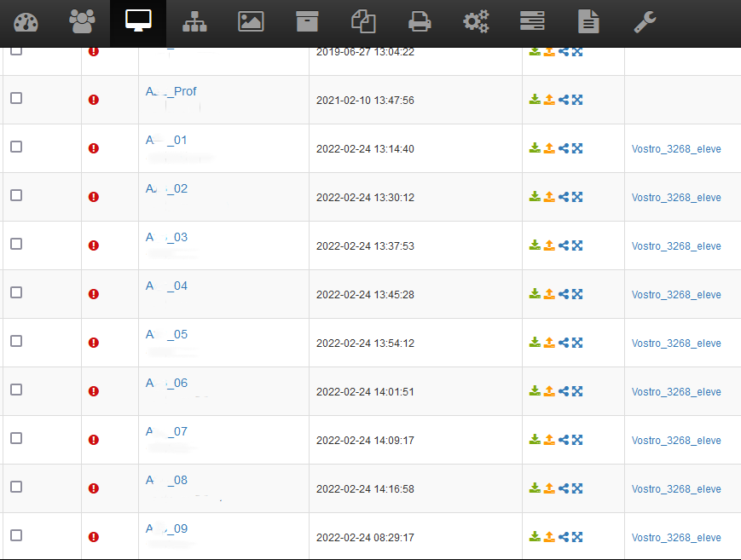Open the Printers icon in the top nav
Viewport: 741px width, 560px height.
click(x=420, y=21)
